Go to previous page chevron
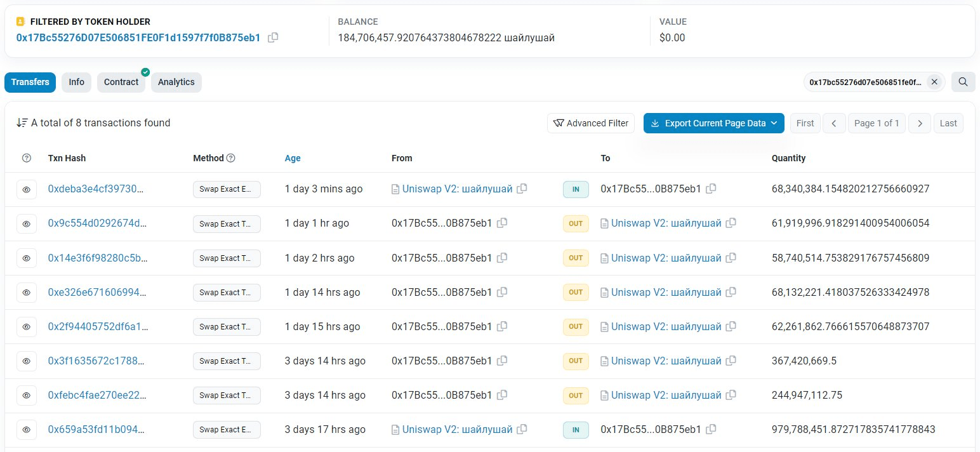 point(834,123)
